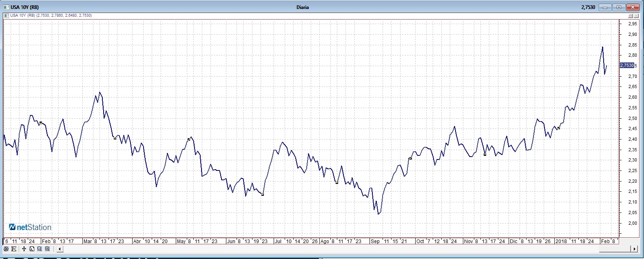
Task: Click the 2018 label on the date axis
Action: 561,241
